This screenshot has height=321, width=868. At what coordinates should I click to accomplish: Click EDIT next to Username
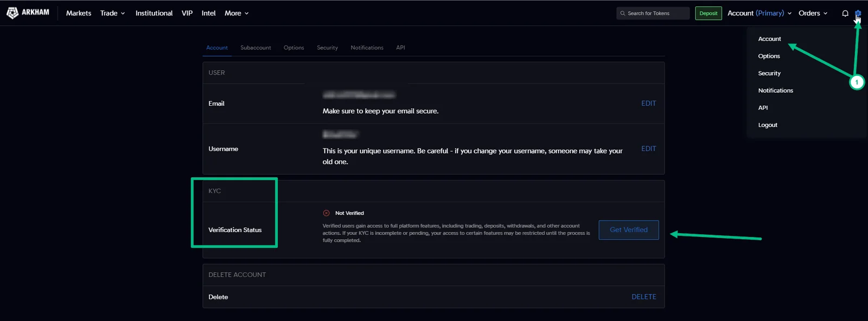click(x=649, y=149)
